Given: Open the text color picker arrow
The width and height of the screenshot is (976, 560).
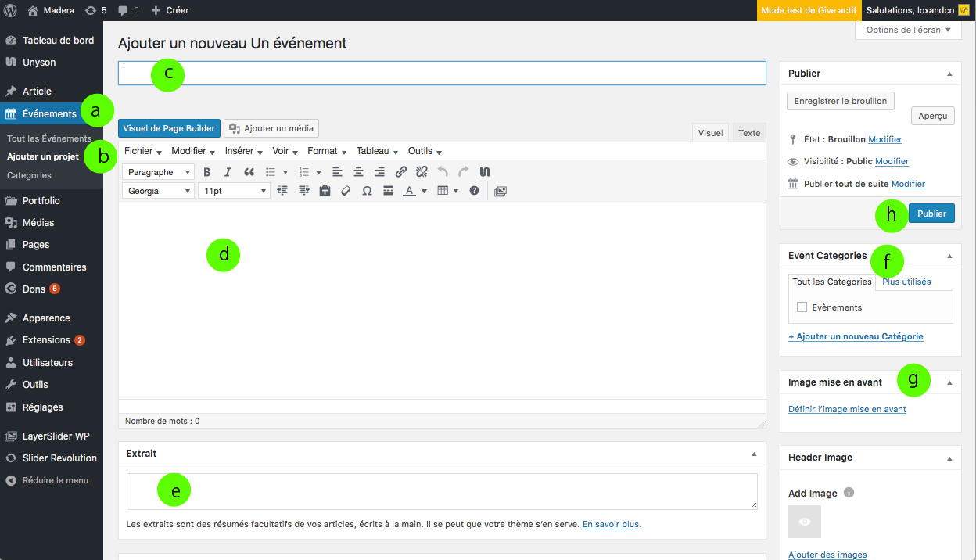Looking at the screenshot, I should 424,191.
